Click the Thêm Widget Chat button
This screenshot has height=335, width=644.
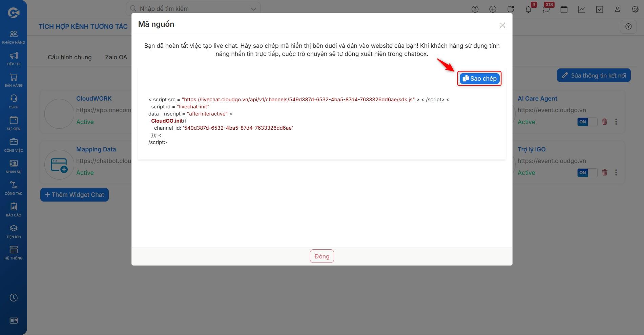point(75,195)
